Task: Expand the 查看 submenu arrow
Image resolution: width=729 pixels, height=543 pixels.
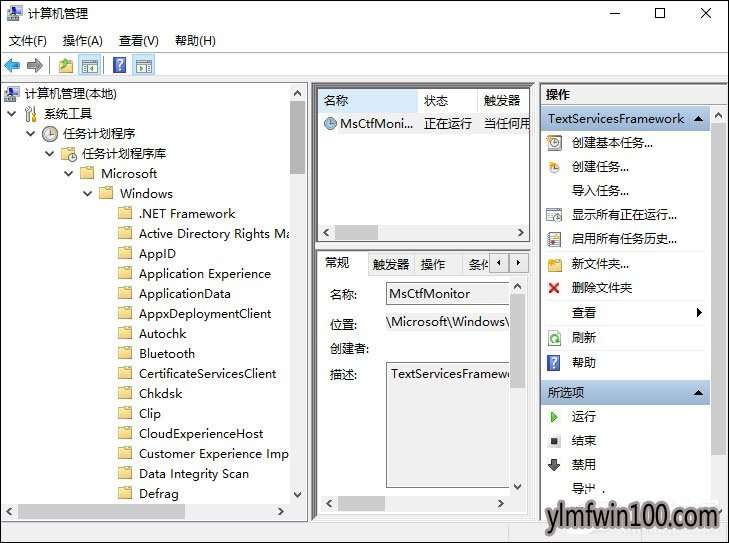Action: click(x=699, y=312)
